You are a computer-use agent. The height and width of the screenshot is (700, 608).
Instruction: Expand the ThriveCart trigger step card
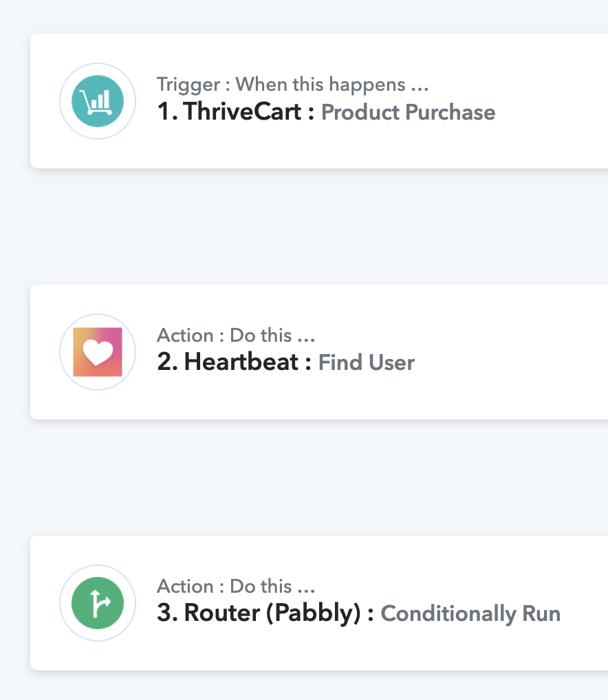(x=319, y=101)
